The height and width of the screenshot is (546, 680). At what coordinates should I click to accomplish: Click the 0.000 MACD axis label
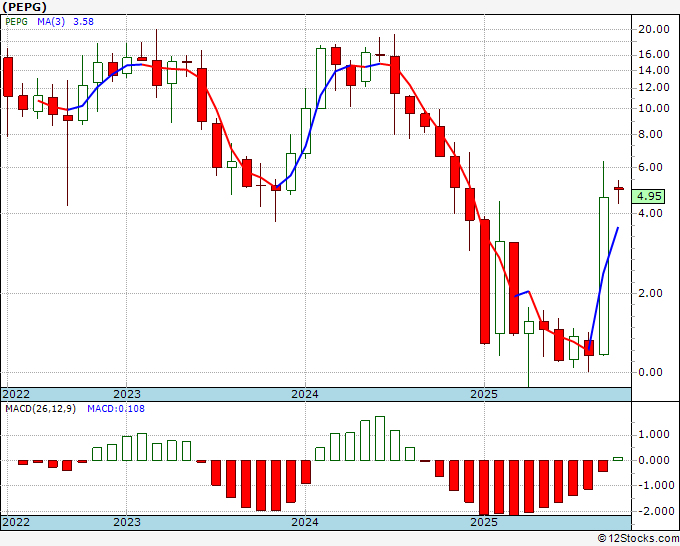tap(654, 460)
